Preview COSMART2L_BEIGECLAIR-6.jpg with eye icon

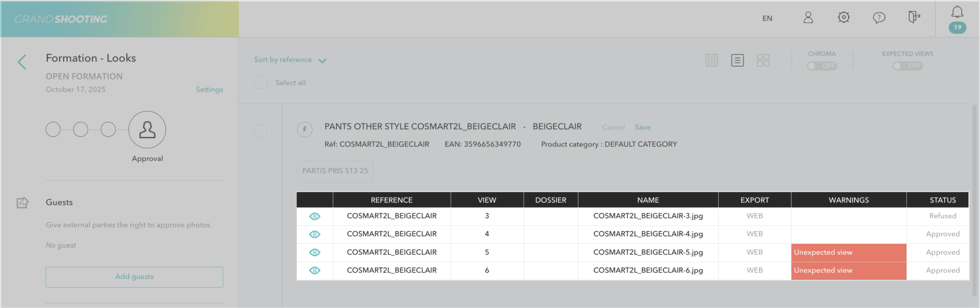click(x=315, y=270)
